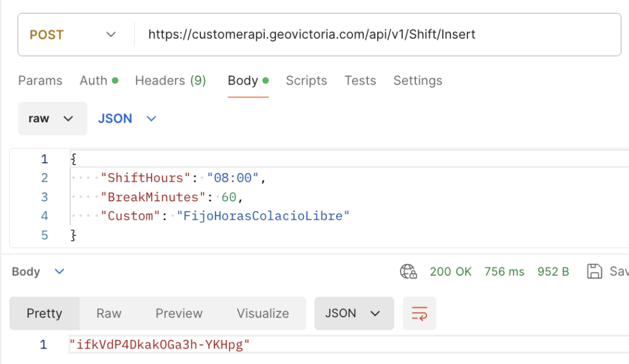The height and width of the screenshot is (364, 629).
Task: Open the Auth tab
Action: pos(98,80)
